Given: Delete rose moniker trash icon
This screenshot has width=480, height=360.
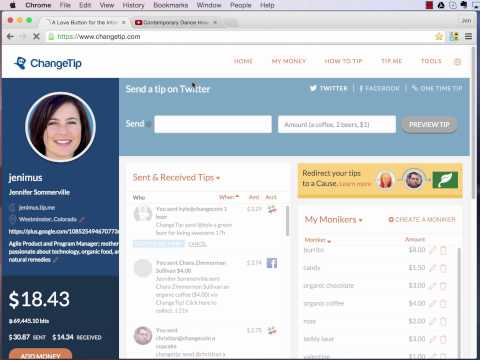Looking at the screenshot, I should tap(443, 321).
